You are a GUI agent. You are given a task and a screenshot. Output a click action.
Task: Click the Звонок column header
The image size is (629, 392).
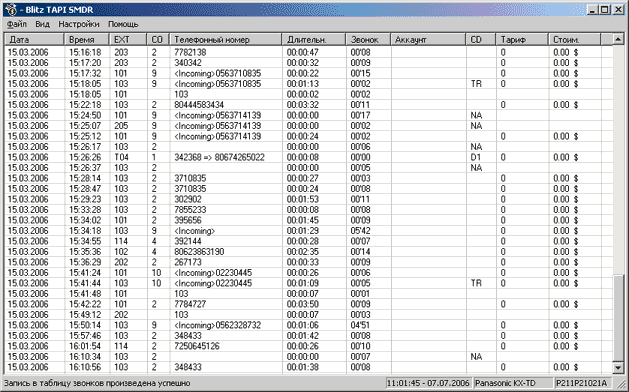(368, 39)
